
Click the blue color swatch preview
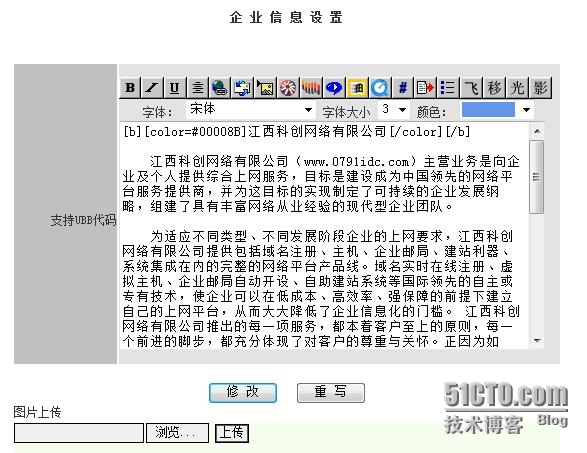coord(488,110)
